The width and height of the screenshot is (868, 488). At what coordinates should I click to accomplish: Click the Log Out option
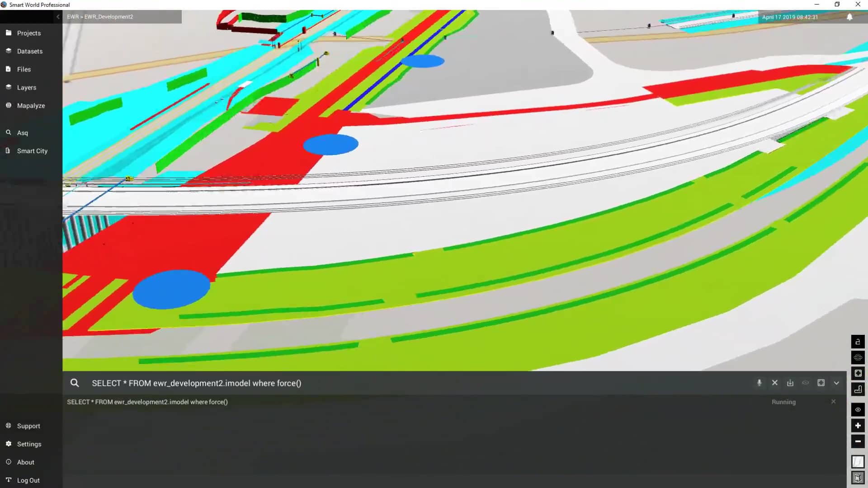click(x=28, y=480)
